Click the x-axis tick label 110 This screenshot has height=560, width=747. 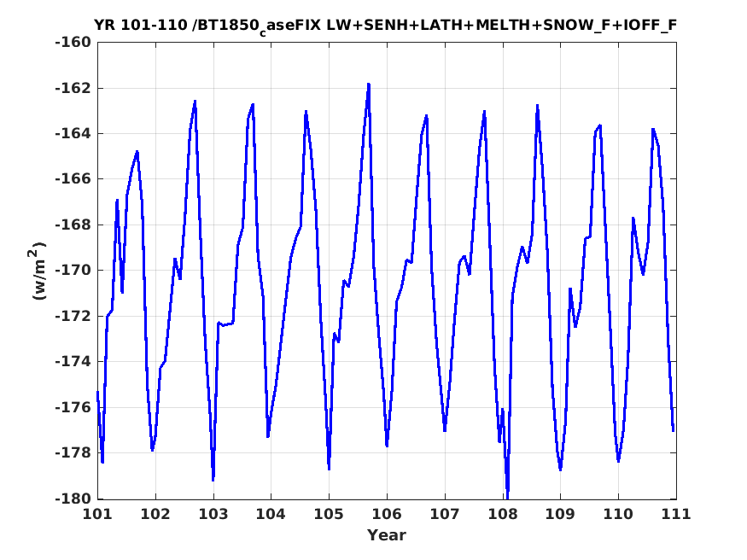(x=618, y=514)
